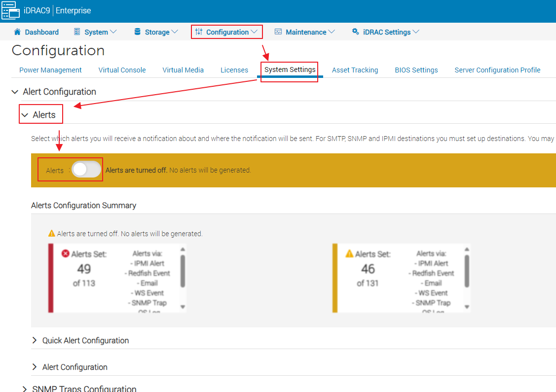Click 'of 131' text in warning card
The width and height of the screenshot is (556, 392).
point(368,283)
